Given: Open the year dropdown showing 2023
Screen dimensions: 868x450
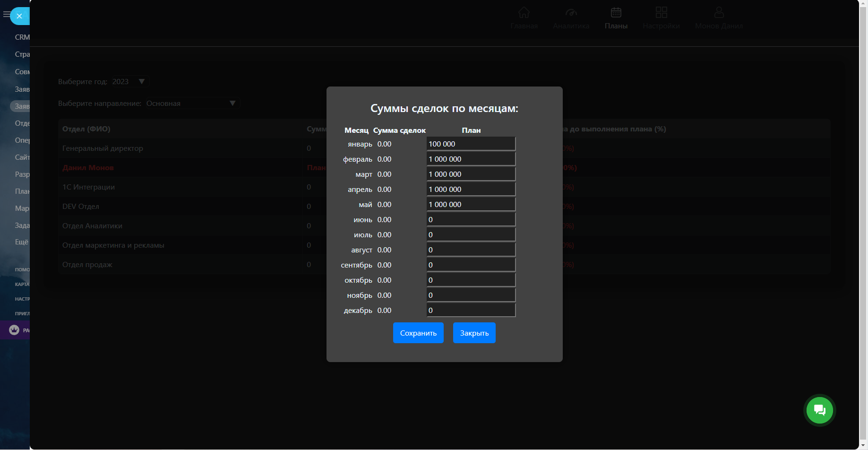Looking at the screenshot, I should [130, 81].
